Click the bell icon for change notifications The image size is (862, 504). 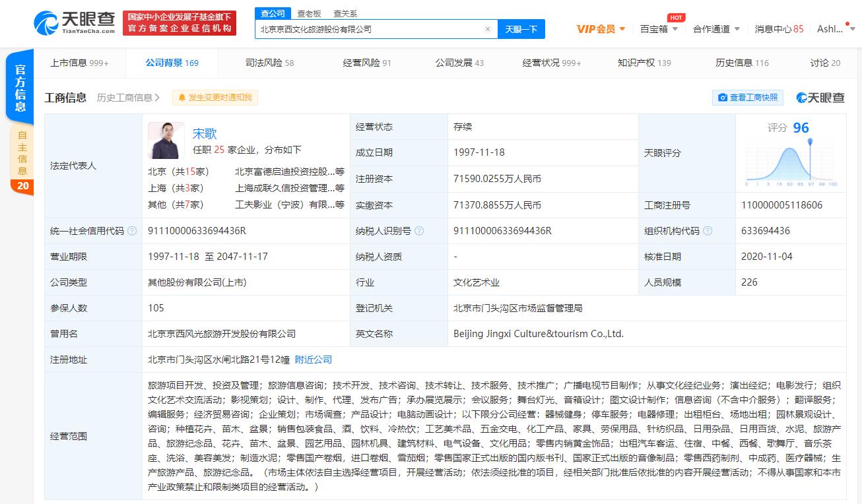[x=182, y=98]
